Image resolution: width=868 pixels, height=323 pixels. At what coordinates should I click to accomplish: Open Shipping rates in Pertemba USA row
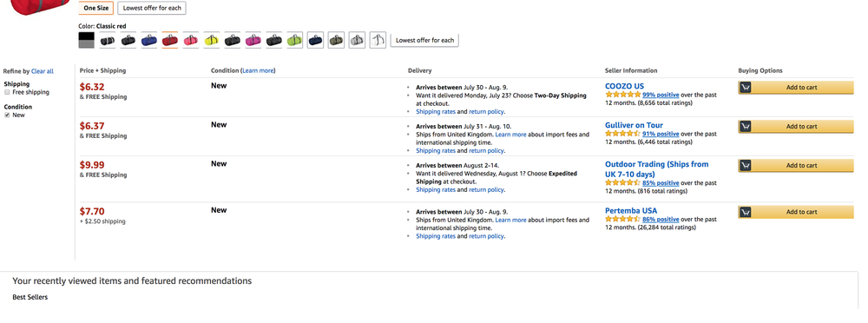(x=436, y=236)
